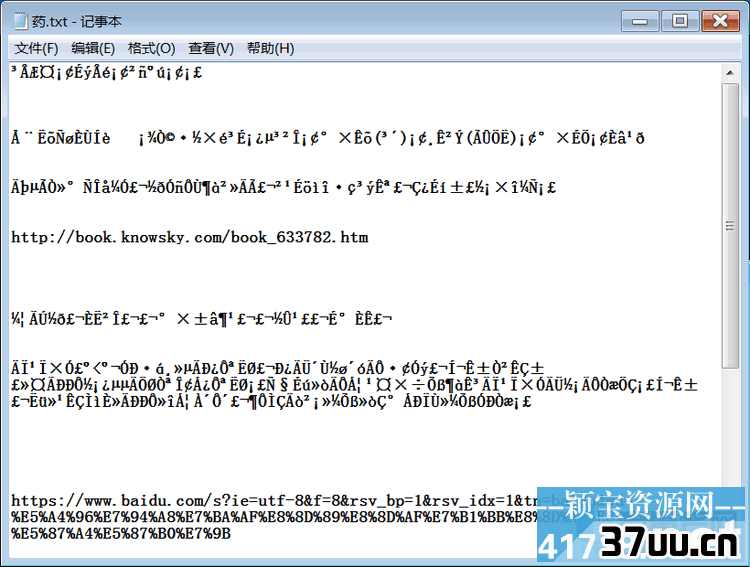The height and width of the screenshot is (567, 750).
Task: Open the 查看(V) menu
Action: [x=210, y=48]
